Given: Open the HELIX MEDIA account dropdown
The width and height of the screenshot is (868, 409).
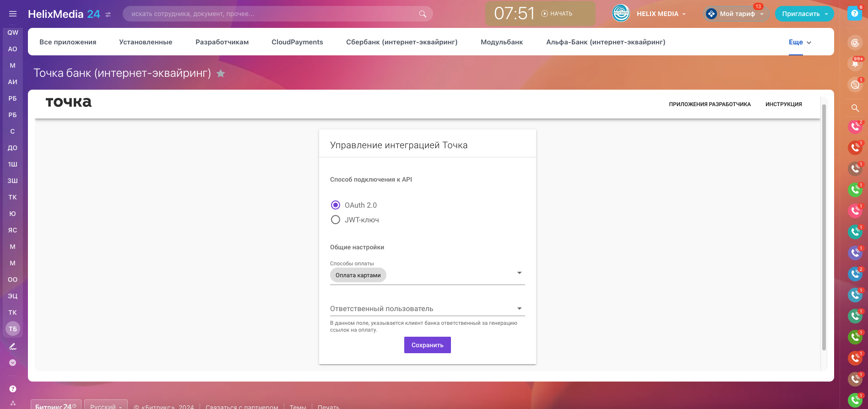Looking at the screenshot, I should (662, 14).
